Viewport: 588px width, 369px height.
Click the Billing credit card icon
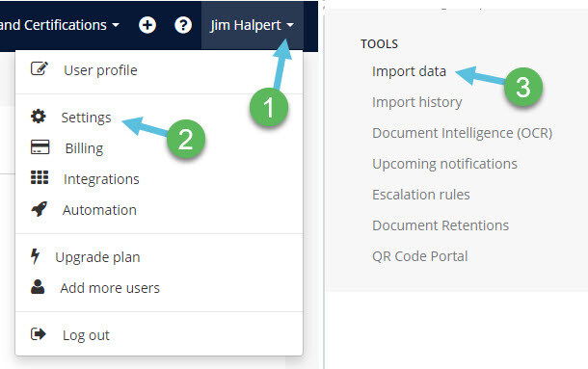[x=40, y=147]
